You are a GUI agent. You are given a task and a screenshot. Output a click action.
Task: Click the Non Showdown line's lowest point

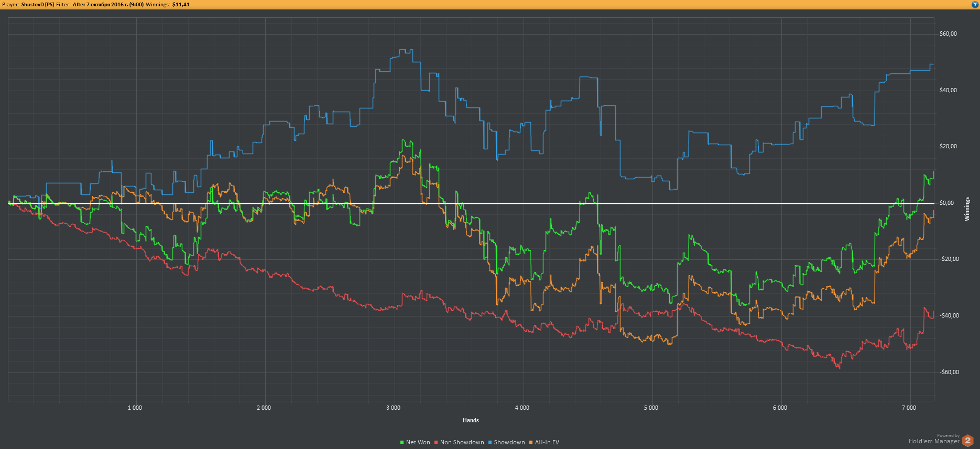(x=839, y=368)
